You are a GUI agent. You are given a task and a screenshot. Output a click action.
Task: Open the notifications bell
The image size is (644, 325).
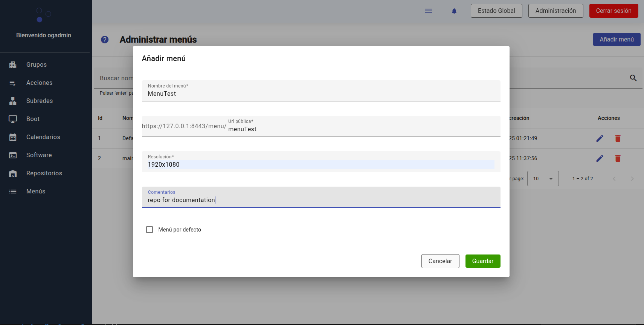454,11
